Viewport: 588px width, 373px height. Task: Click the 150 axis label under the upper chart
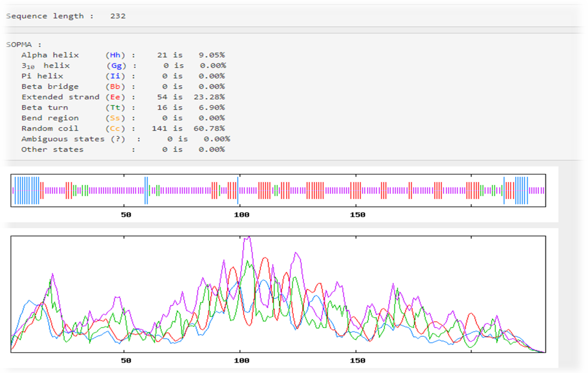click(x=357, y=215)
